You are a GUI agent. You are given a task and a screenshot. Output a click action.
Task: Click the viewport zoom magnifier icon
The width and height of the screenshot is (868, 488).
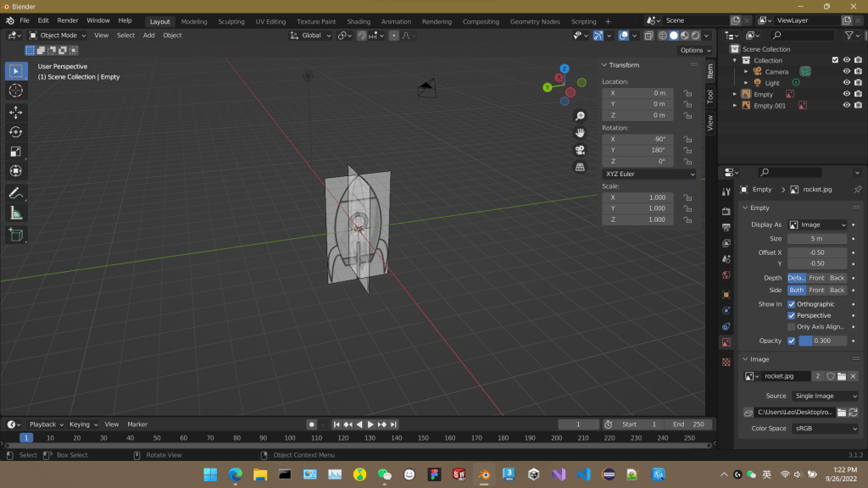point(580,116)
